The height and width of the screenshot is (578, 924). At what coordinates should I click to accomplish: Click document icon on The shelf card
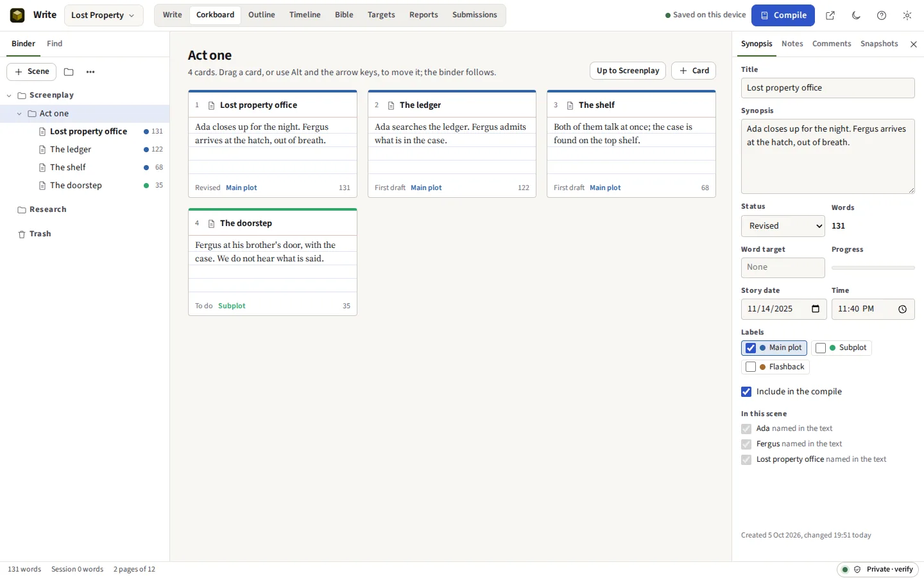click(570, 105)
